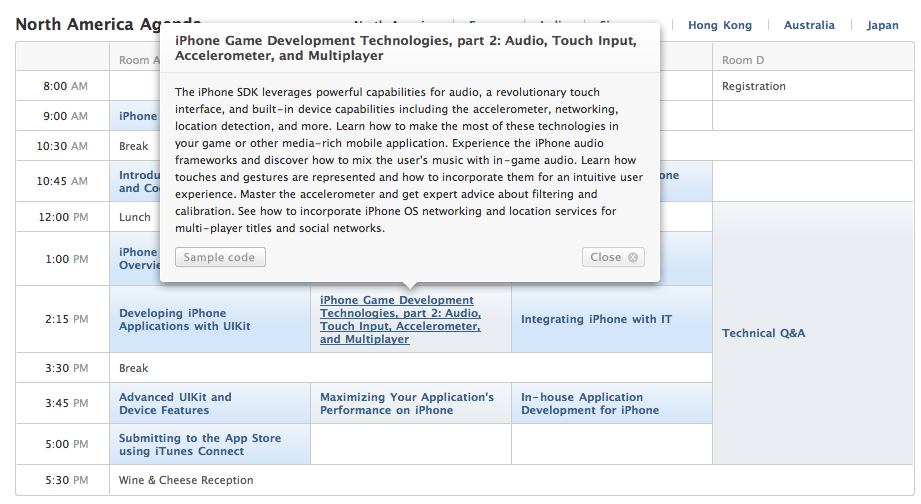
Task: Open Submitting to the App Store session
Action: click(200, 445)
